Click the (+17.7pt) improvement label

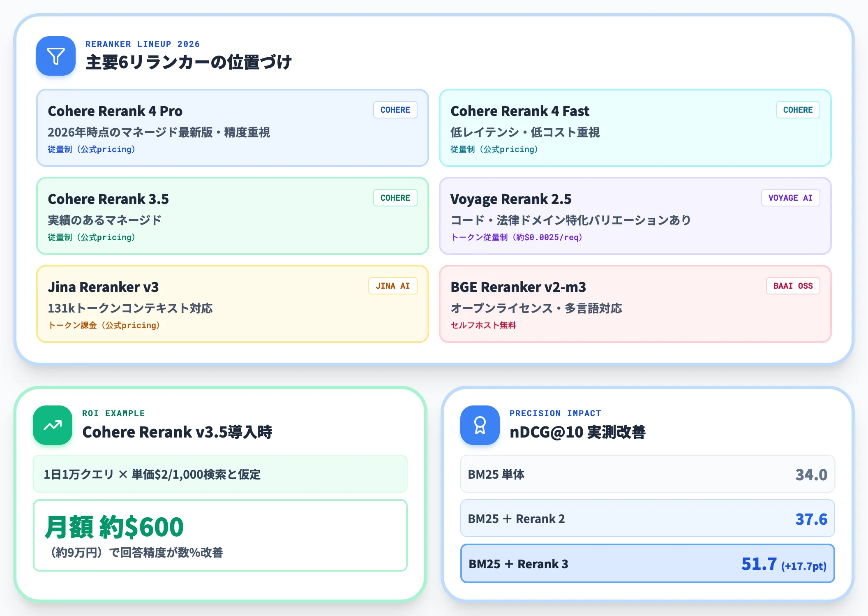803,566
